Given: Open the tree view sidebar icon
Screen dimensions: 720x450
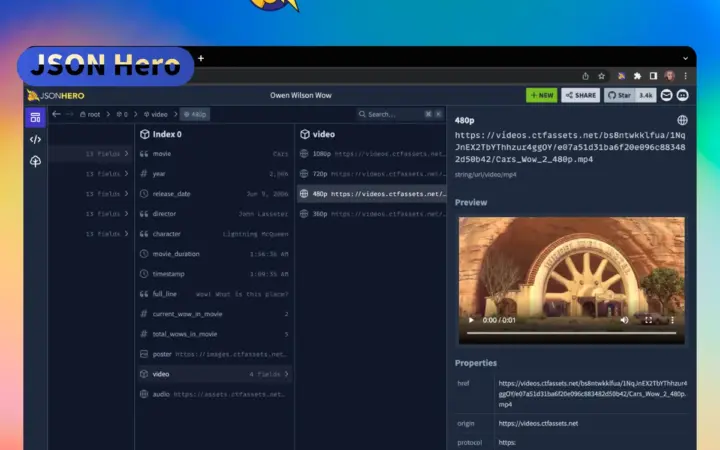Looking at the screenshot, I should click(x=35, y=161).
